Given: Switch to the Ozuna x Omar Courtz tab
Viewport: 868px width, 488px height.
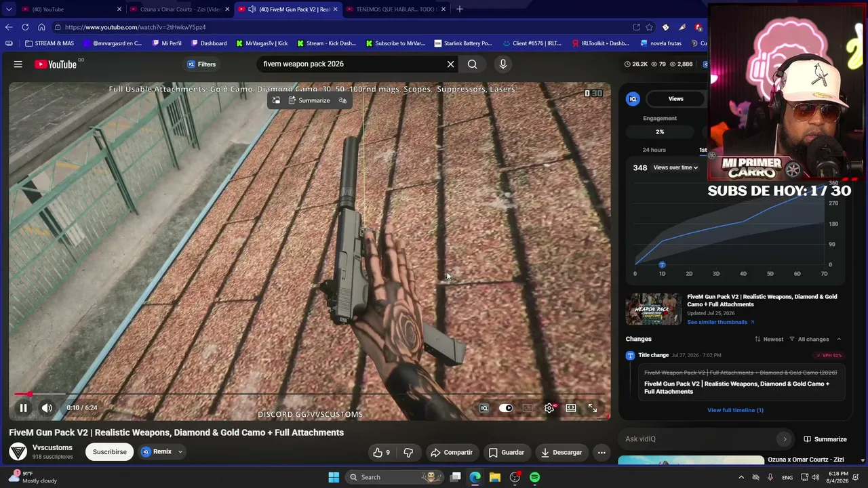Looking at the screenshot, I should (x=179, y=9).
